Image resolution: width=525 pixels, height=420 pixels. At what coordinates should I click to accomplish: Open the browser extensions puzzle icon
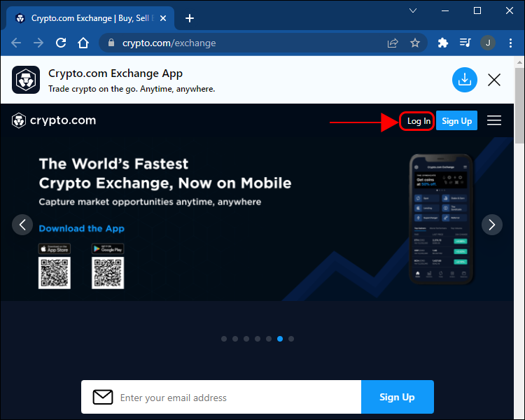pos(442,43)
